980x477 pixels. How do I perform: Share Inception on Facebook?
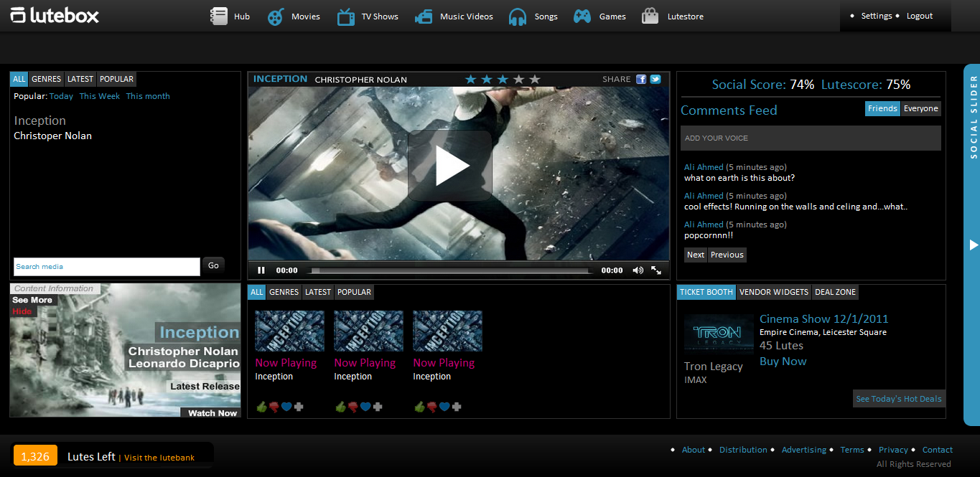point(641,80)
